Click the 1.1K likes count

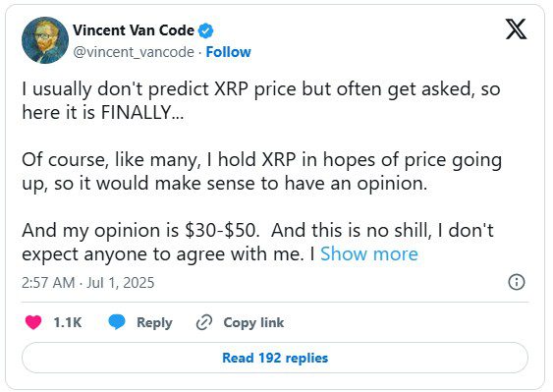[x=68, y=322]
